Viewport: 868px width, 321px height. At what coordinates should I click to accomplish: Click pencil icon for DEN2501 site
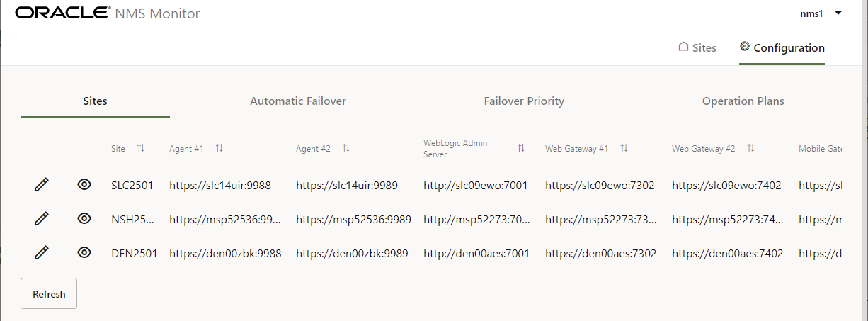pos(42,253)
